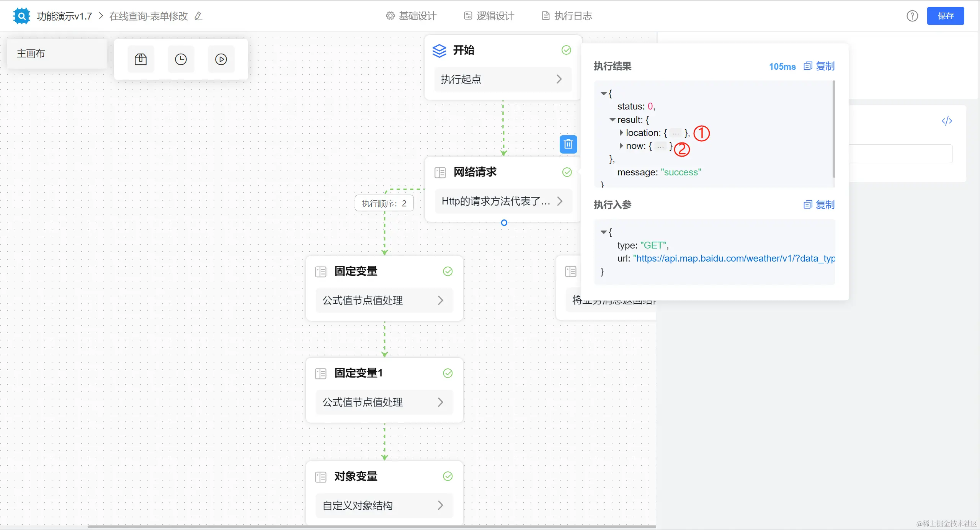
Task: Click the code view icon
Action: pyautogui.click(x=947, y=121)
